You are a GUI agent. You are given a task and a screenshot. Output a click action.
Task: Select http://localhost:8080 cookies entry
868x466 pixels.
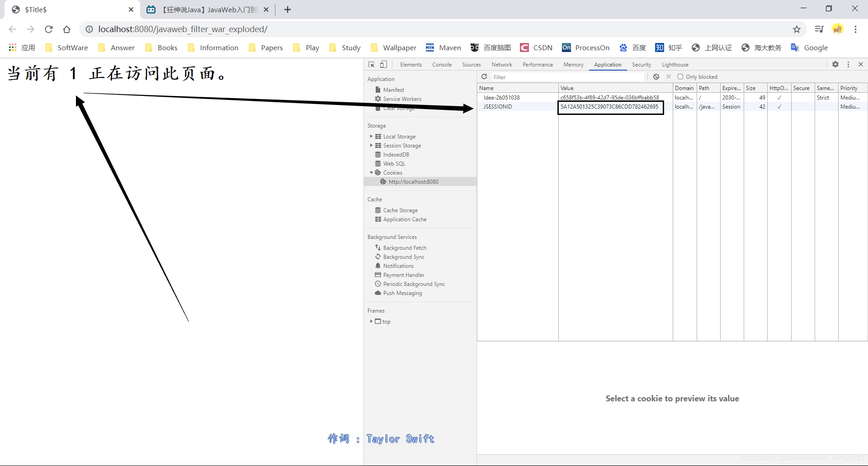pos(420,182)
